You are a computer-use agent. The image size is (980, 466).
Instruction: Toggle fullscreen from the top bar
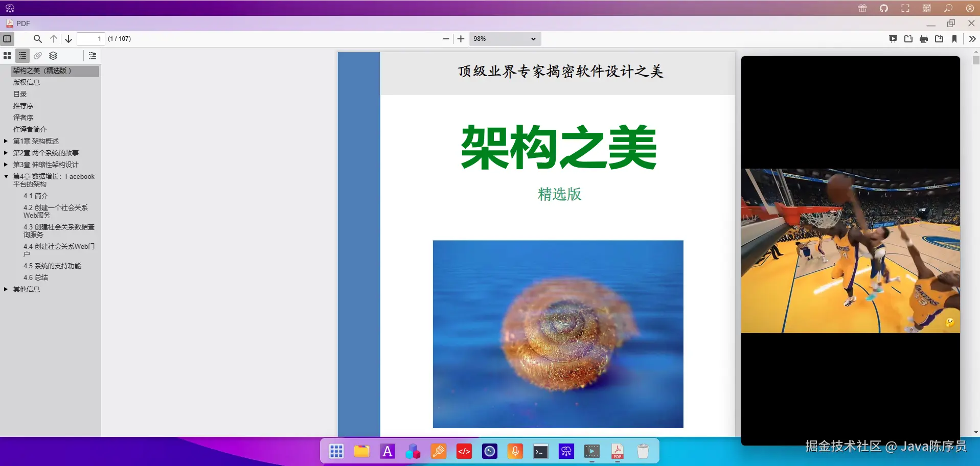[x=905, y=8]
